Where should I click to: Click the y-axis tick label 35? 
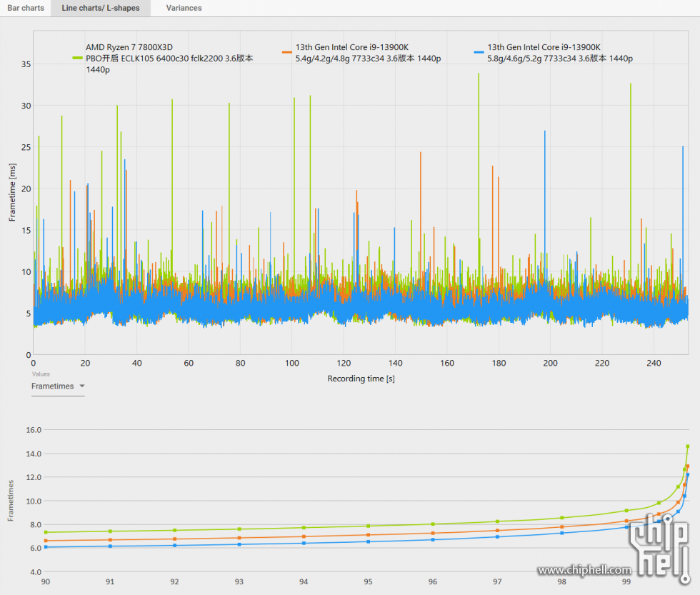[x=26, y=64]
